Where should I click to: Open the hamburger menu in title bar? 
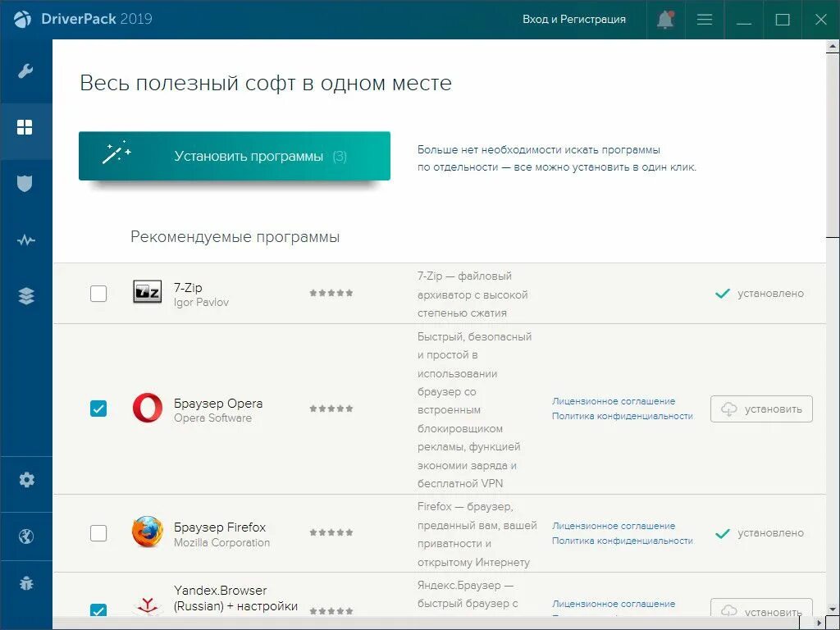click(705, 20)
